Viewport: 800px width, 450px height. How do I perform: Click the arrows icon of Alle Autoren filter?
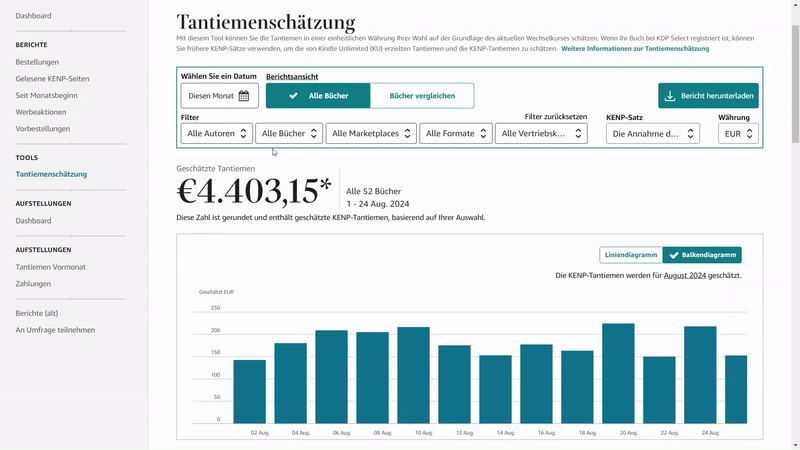(x=243, y=134)
